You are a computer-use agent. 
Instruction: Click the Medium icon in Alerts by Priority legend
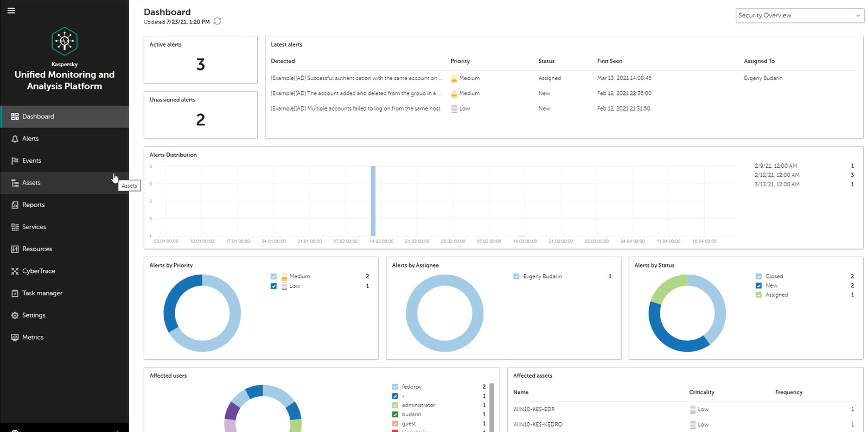[x=284, y=277]
